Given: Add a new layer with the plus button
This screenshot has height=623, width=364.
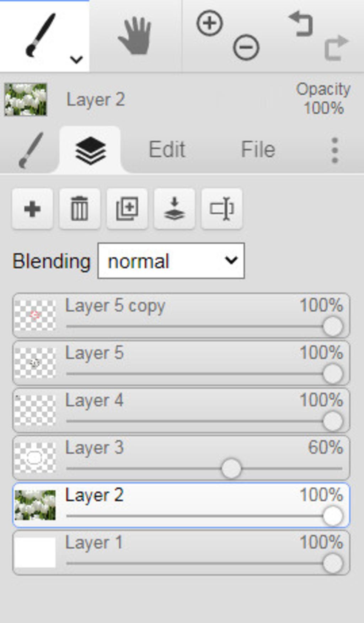Looking at the screenshot, I should (x=32, y=209).
